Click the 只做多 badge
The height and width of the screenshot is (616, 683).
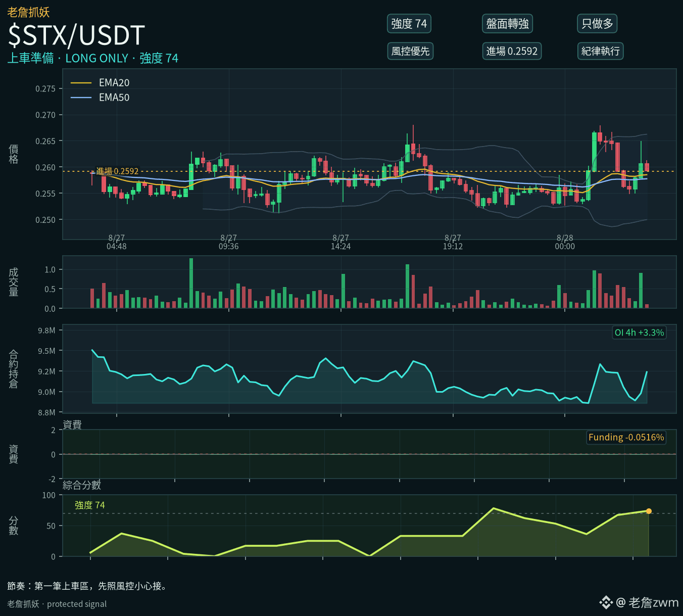click(x=597, y=24)
